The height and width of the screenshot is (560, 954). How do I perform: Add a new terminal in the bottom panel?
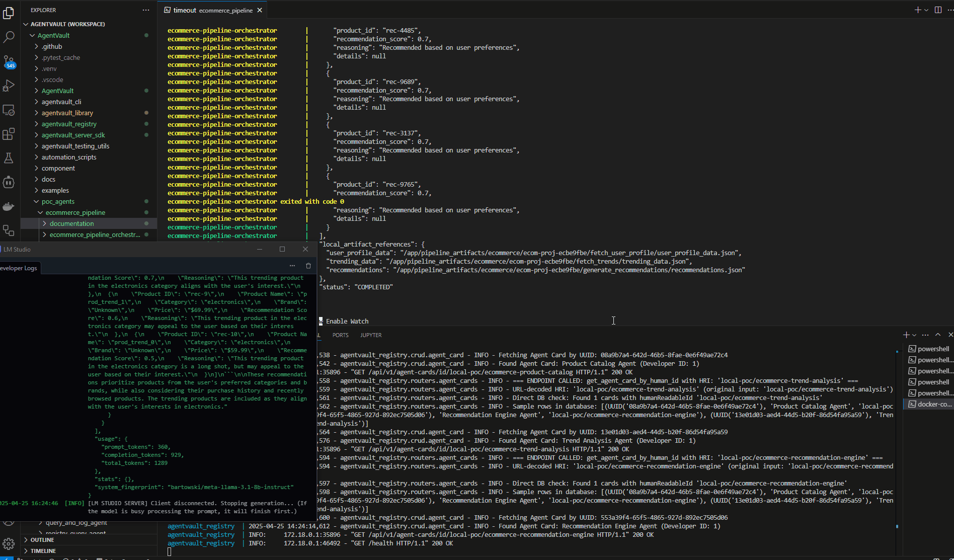(906, 335)
